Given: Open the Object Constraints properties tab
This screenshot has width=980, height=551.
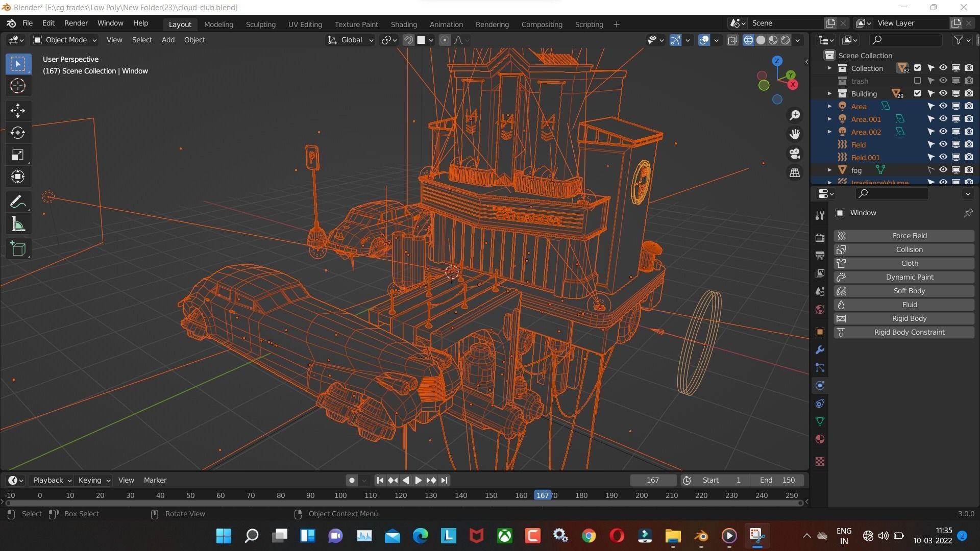Looking at the screenshot, I should click(x=820, y=404).
